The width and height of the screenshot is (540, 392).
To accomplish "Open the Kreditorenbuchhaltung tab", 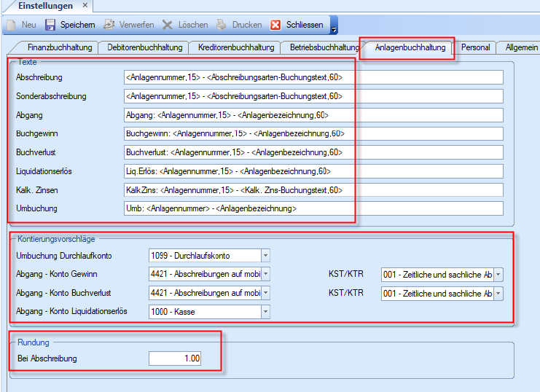I will [x=235, y=47].
